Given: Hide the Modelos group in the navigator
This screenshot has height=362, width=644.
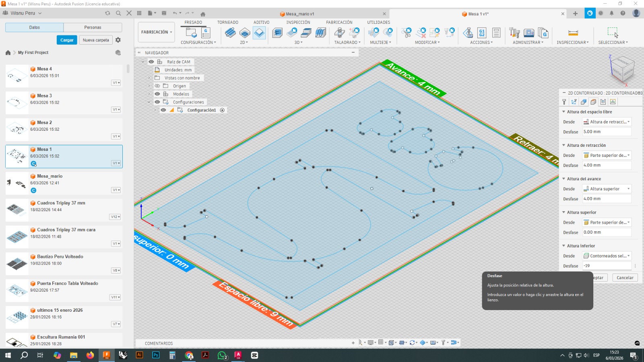Looking at the screenshot, I should click(x=157, y=94).
